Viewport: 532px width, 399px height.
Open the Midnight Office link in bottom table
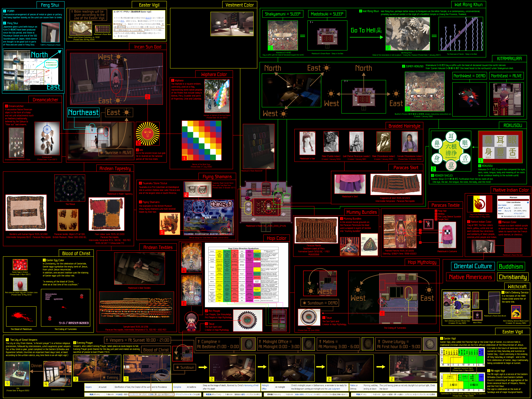point(265,387)
